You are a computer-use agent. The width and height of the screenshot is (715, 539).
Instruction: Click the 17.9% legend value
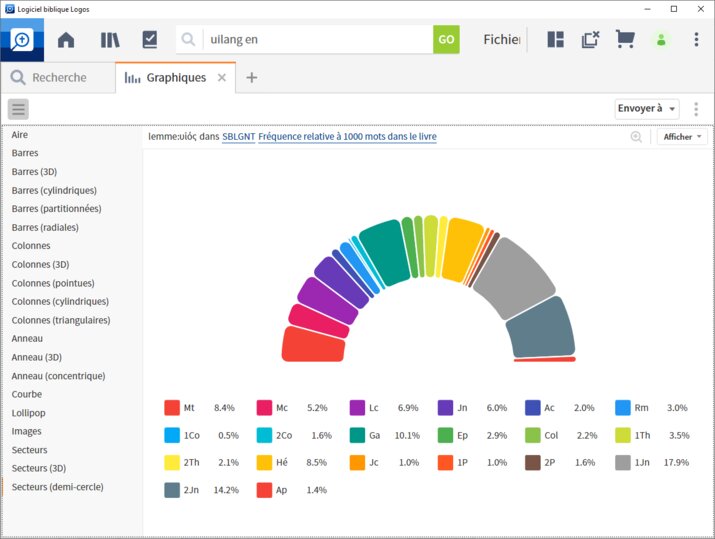coord(676,462)
